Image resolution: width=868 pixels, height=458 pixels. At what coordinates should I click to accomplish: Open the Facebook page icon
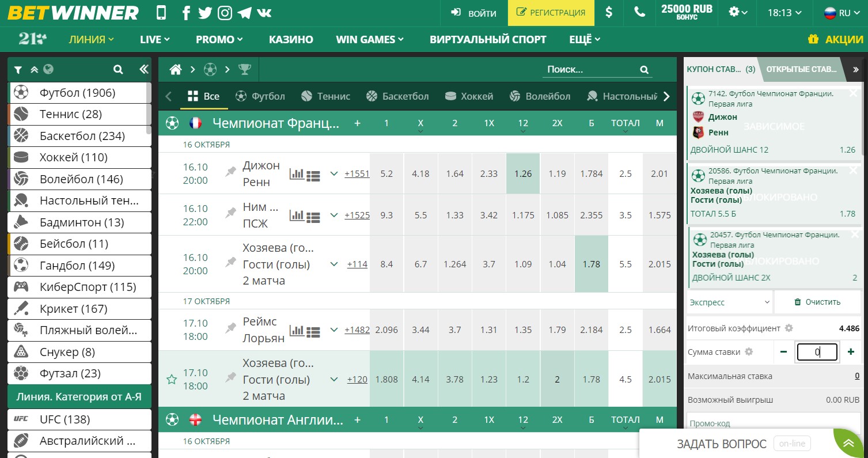coord(186,13)
